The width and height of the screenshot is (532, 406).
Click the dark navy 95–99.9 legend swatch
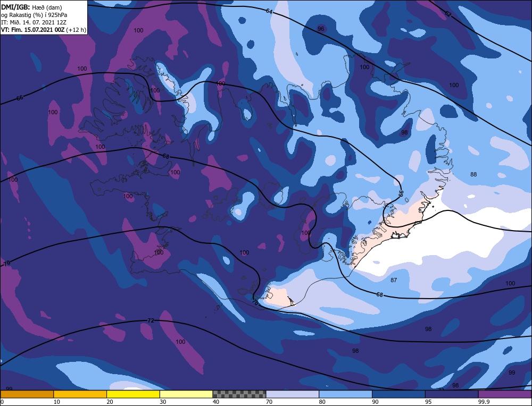pos(452,394)
